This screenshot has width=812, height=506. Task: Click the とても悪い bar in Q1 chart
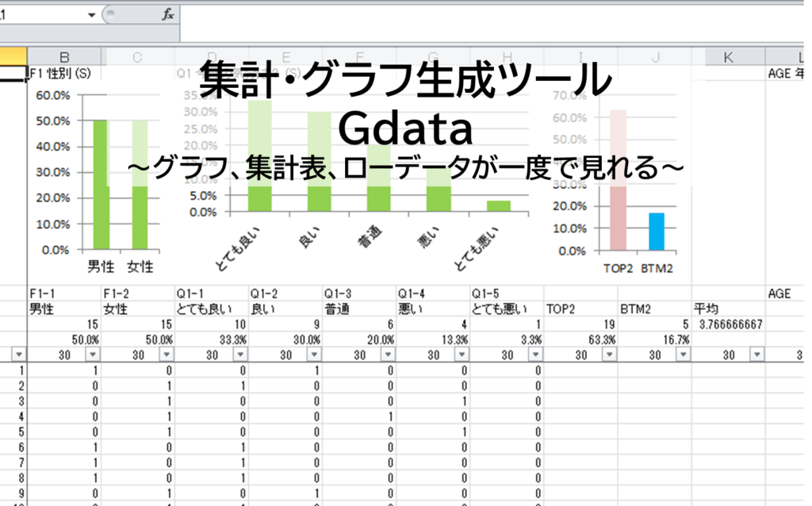click(498, 206)
